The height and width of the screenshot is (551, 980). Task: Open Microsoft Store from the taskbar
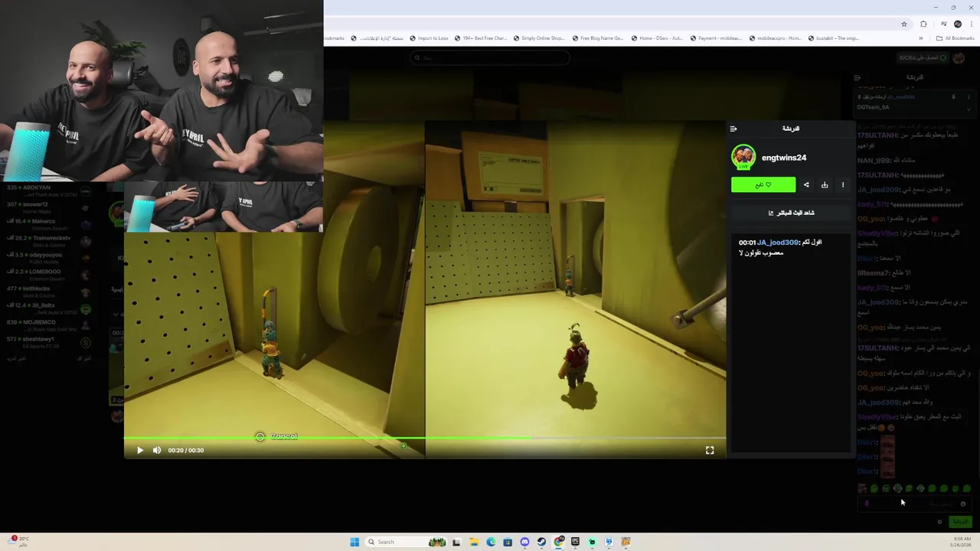508,542
